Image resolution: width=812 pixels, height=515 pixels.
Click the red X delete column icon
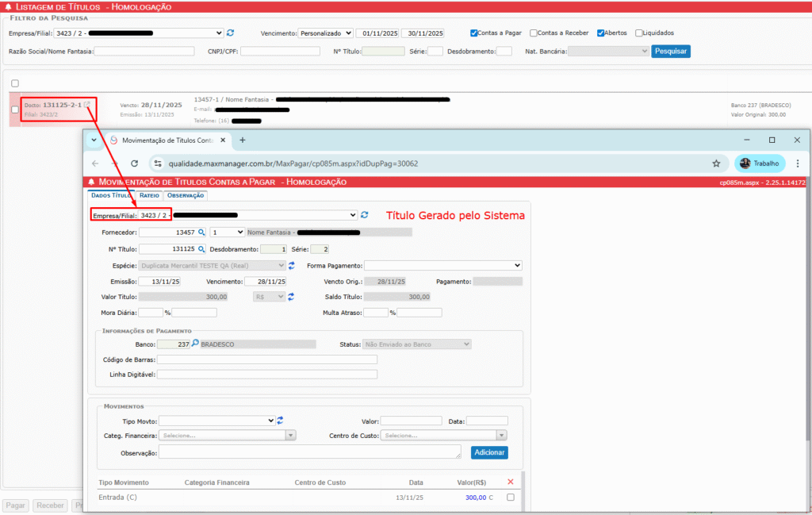[510, 482]
